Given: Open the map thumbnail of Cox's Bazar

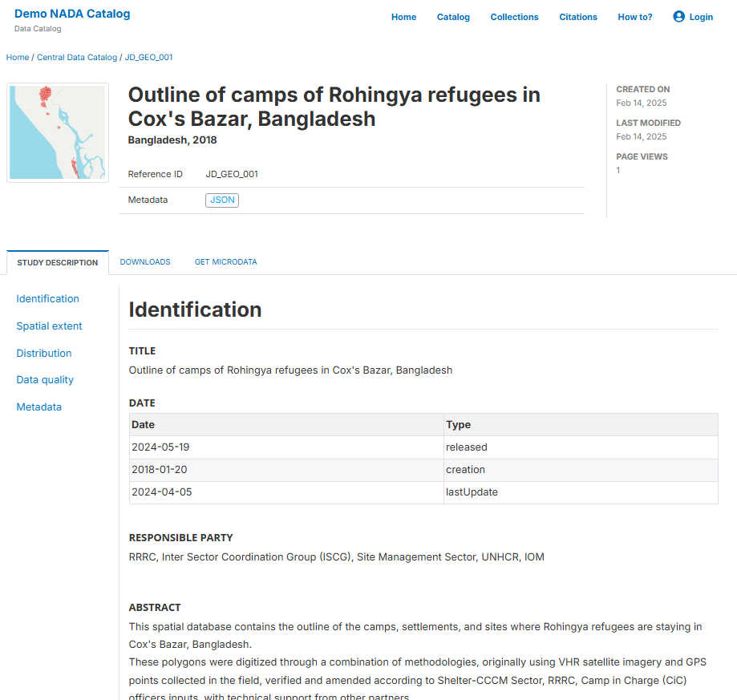Looking at the screenshot, I should pos(58,132).
